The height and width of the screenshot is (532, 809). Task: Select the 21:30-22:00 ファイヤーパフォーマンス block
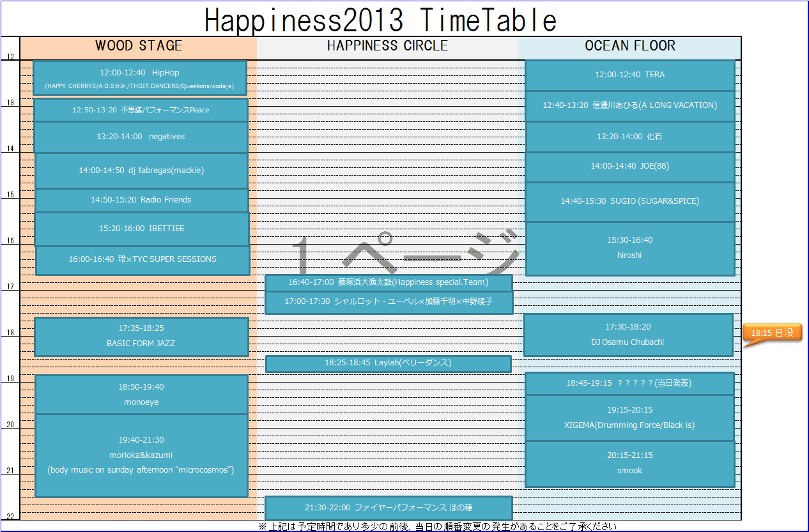click(x=389, y=508)
